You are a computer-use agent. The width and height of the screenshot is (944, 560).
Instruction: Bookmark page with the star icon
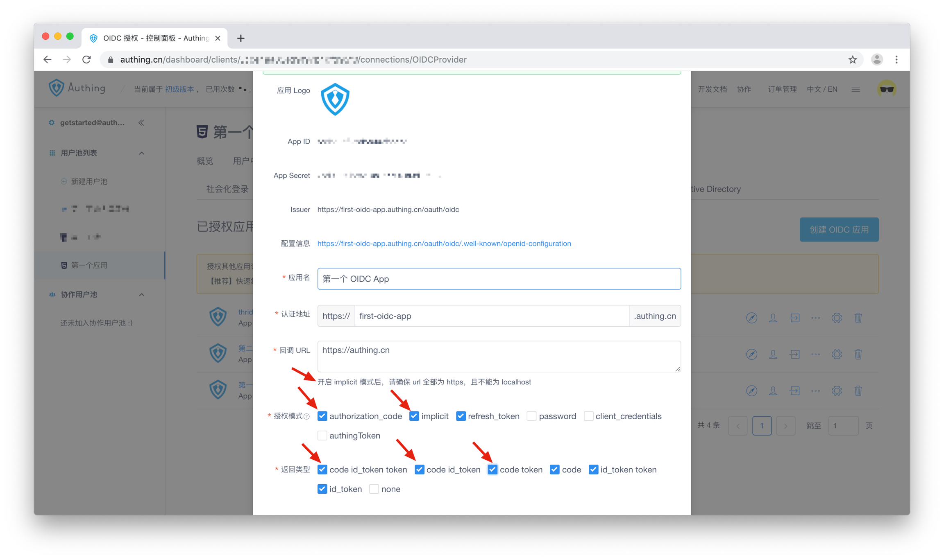point(853,60)
